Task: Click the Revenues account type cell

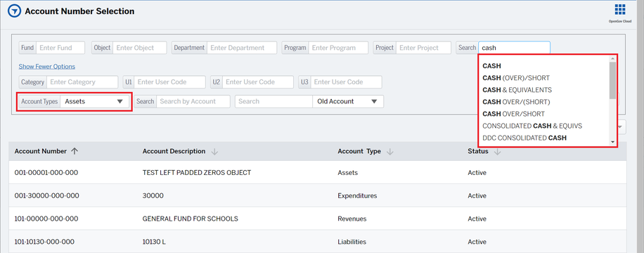Action: 352,219
